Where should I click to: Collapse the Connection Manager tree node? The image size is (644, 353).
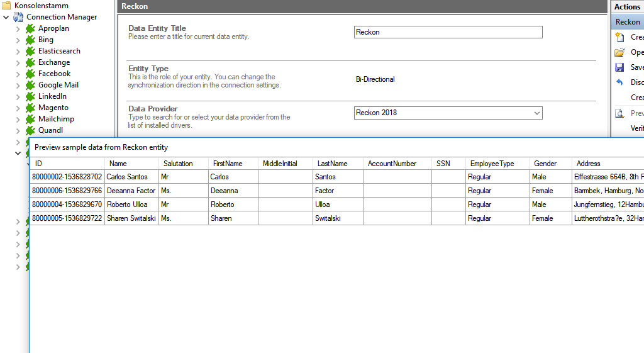(x=6, y=17)
